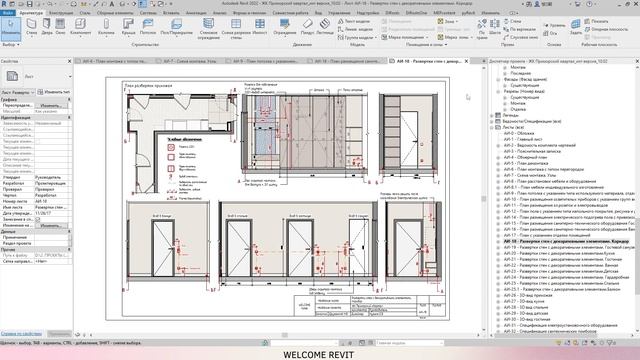Click the Зона (Area) tool
This screenshot has width=640, height=360.
click(448, 21)
